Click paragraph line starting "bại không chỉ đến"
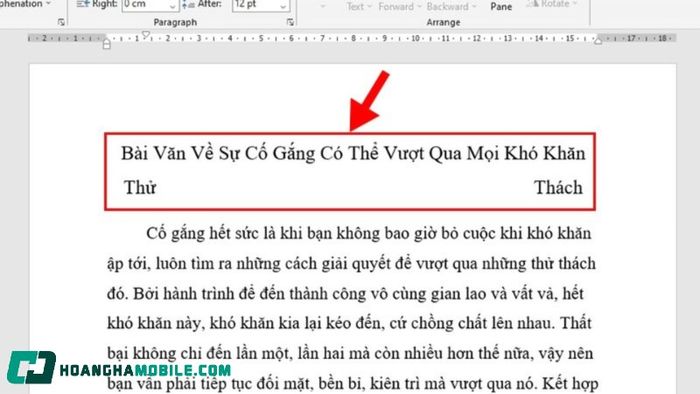This screenshot has height=394, width=700. click(350, 353)
